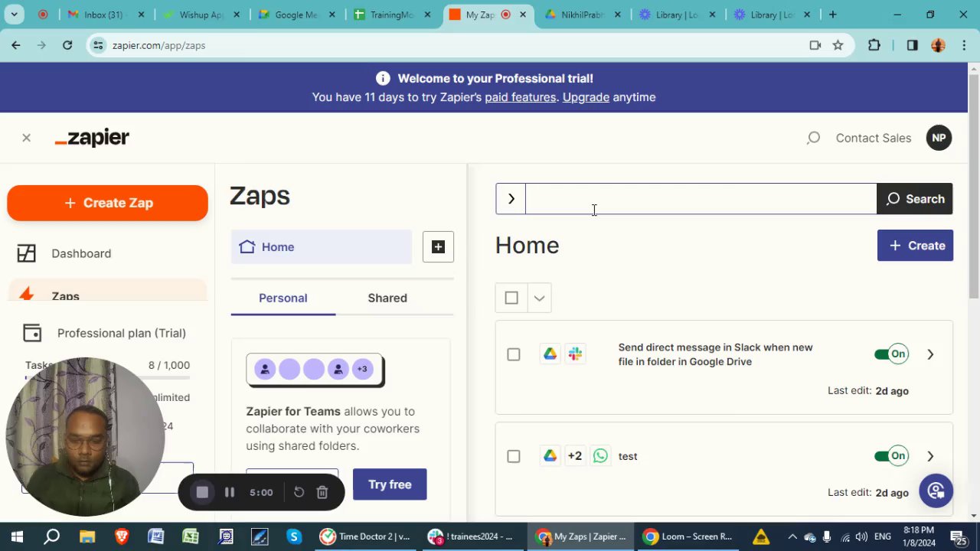Click the Home folder house icon
This screenshot has width=980, height=551.
coord(247,246)
